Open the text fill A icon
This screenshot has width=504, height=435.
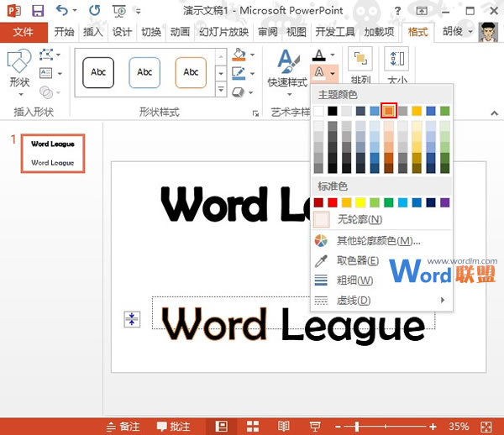tap(319, 55)
